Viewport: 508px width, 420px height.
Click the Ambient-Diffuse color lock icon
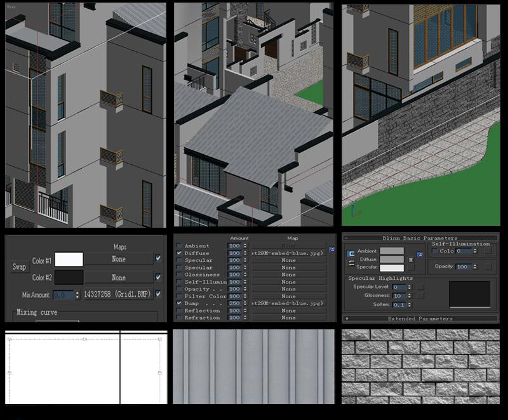(x=351, y=254)
